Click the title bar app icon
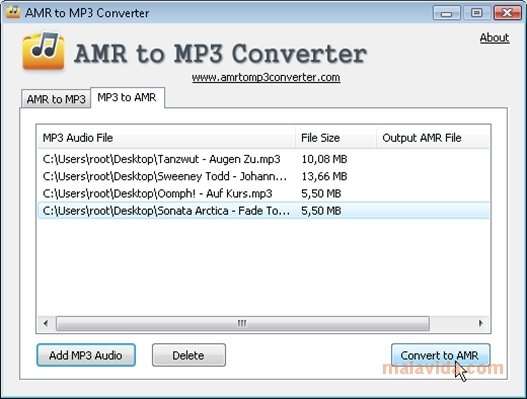 pos(13,12)
